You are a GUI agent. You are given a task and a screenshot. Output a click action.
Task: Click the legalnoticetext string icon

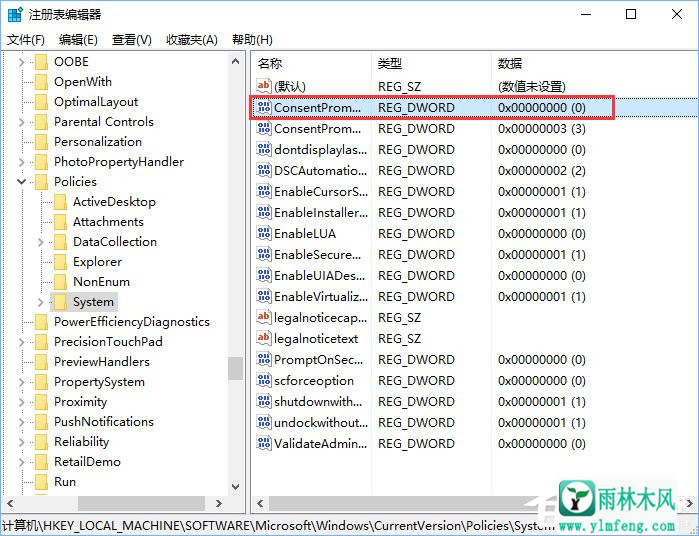click(x=263, y=338)
